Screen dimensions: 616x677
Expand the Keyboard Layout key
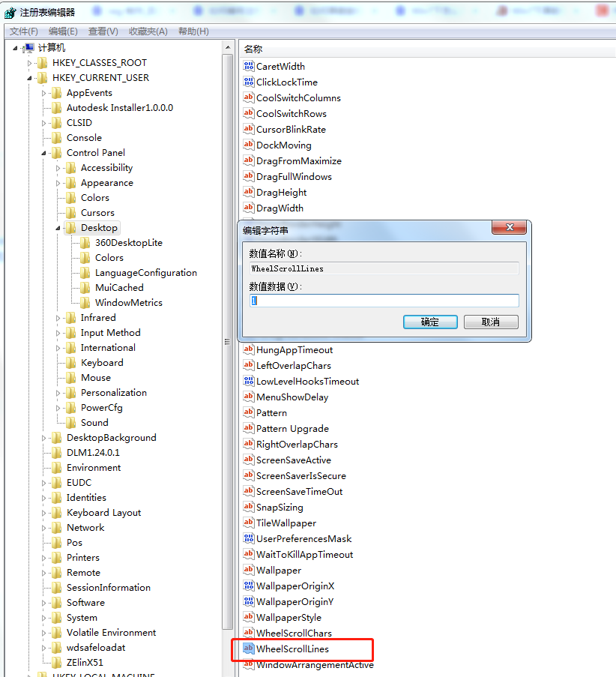point(43,513)
